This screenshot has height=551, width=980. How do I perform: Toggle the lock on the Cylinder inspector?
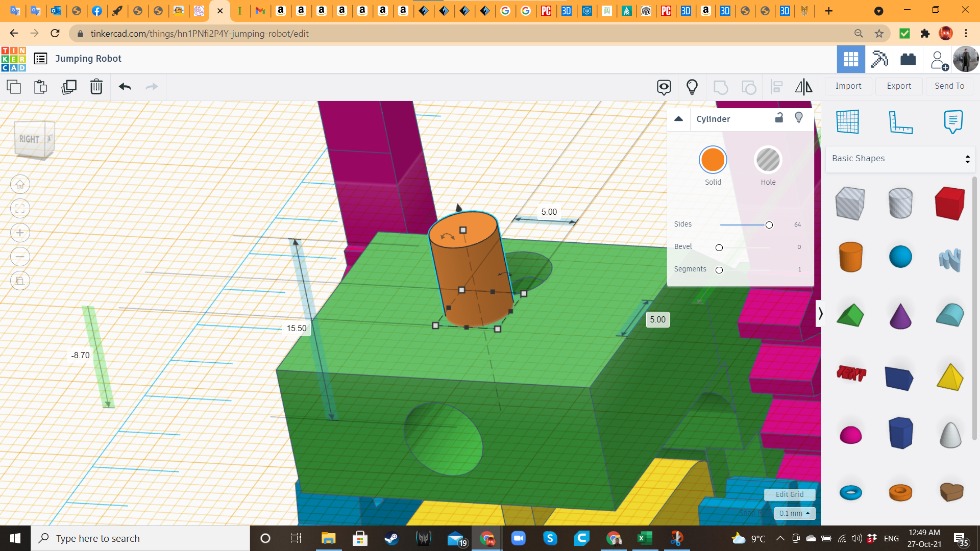(x=779, y=118)
